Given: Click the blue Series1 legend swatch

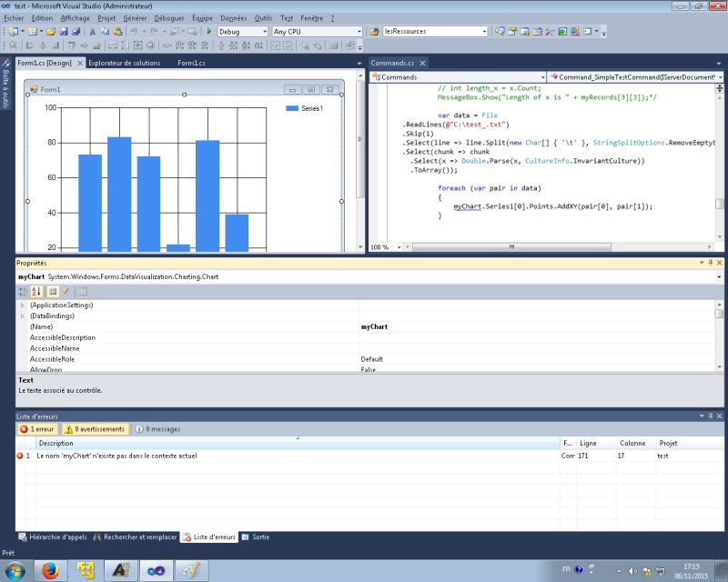Looking at the screenshot, I should tap(292, 108).
